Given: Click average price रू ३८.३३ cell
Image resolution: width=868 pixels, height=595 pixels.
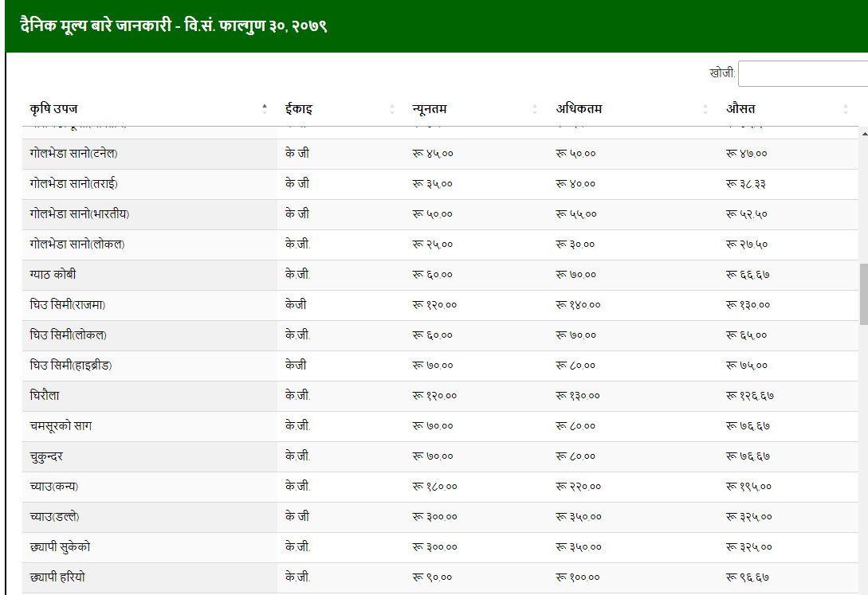Looking at the screenshot, I should click(x=746, y=184).
